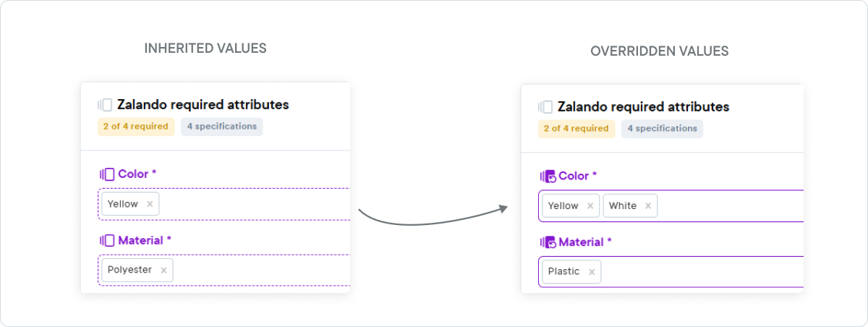Click the '4 specifications' badge in left panel
868x327 pixels.
click(222, 127)
